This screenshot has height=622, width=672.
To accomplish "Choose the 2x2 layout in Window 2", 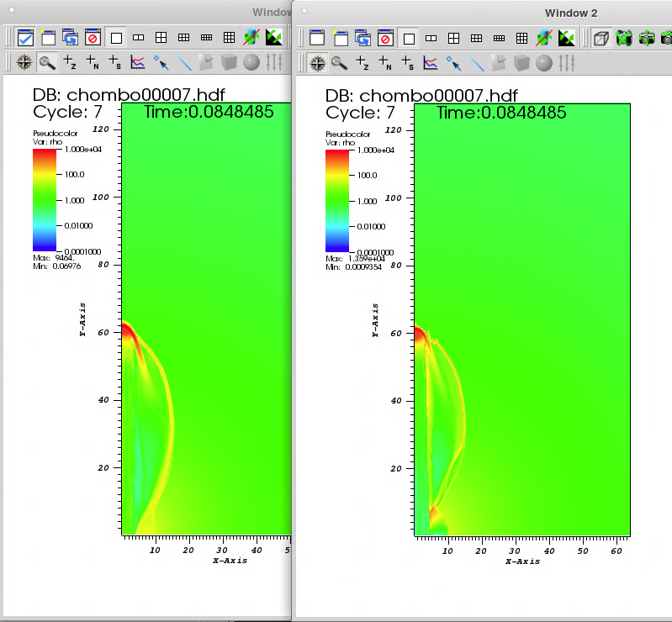I will point(454,39).
